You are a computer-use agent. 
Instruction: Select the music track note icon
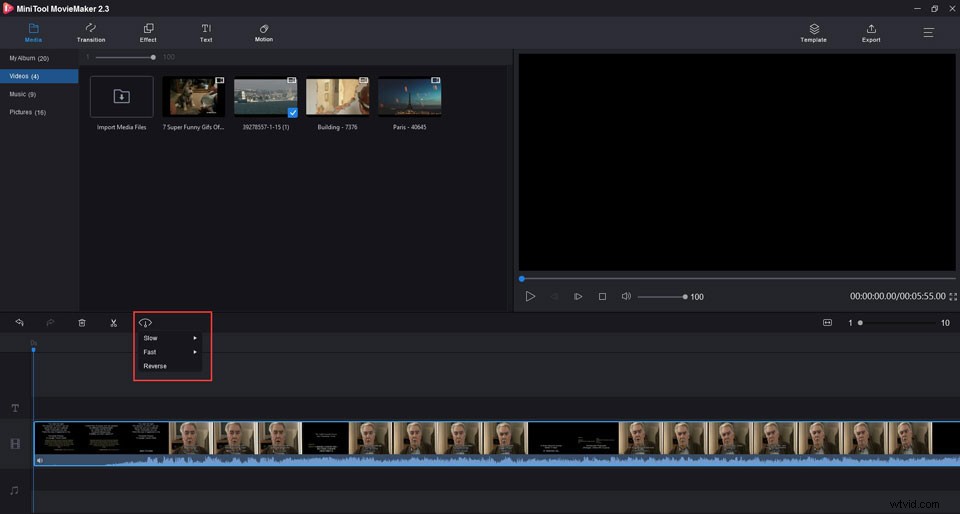pyautogui.click(x=15, y=490)
